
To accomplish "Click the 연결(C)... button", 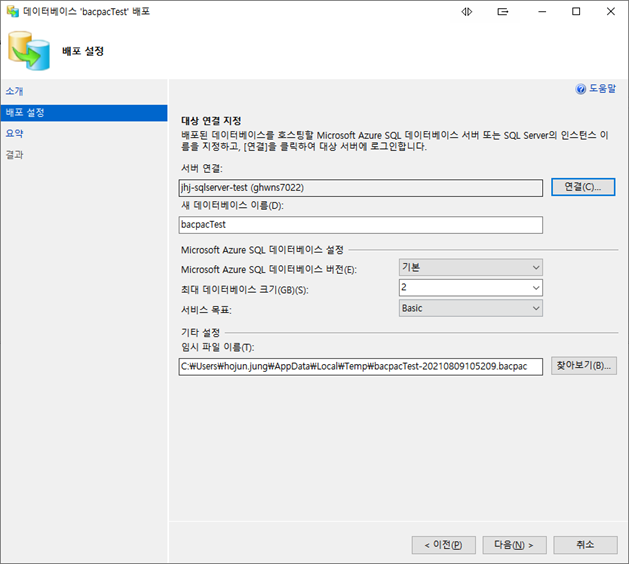I will tap(583, 187).
